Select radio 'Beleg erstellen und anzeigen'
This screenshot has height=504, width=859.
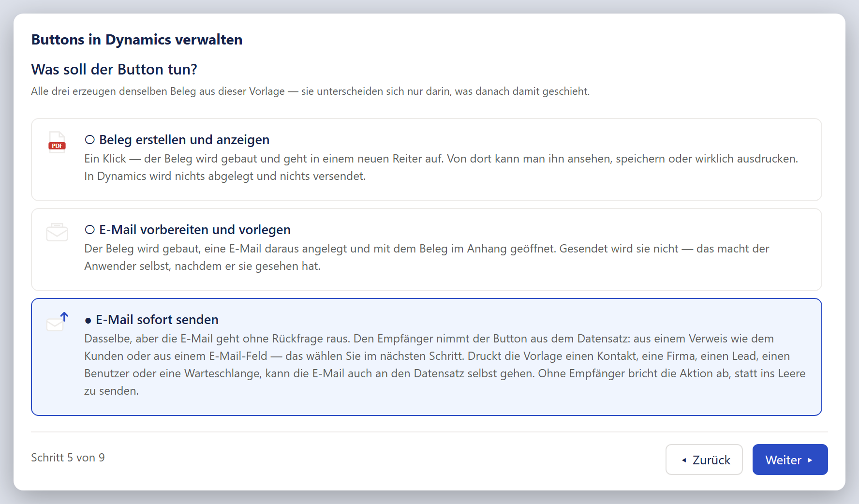pyautogui.click(x=89, y=140)
